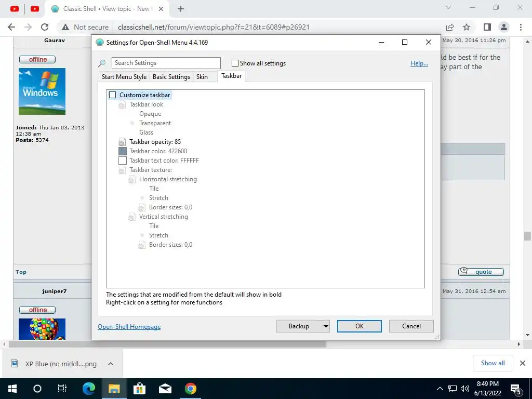Image resolution: width=532 pixels, height=399 pixels.
Task: Click the search magnifier icon in Settings
Action: (x=102, y=63)
